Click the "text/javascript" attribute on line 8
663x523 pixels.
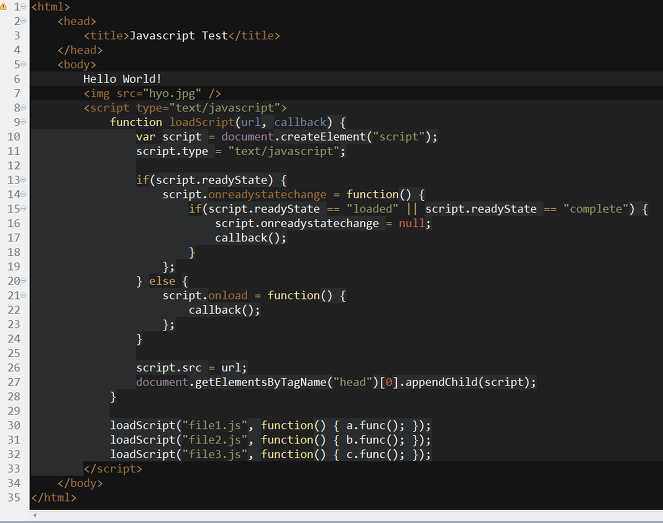point(225,108)
